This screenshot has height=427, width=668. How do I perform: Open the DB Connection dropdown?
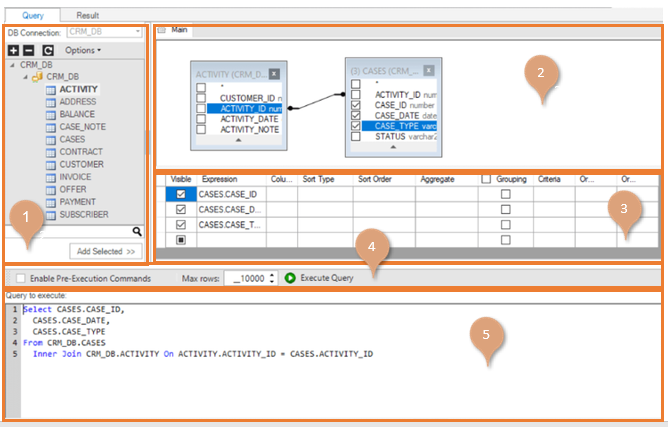coord(137,32)
